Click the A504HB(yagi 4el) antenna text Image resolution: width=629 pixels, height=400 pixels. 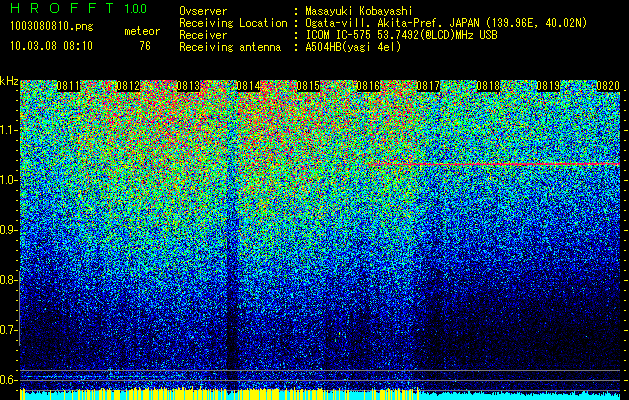[x=353, y=47]
